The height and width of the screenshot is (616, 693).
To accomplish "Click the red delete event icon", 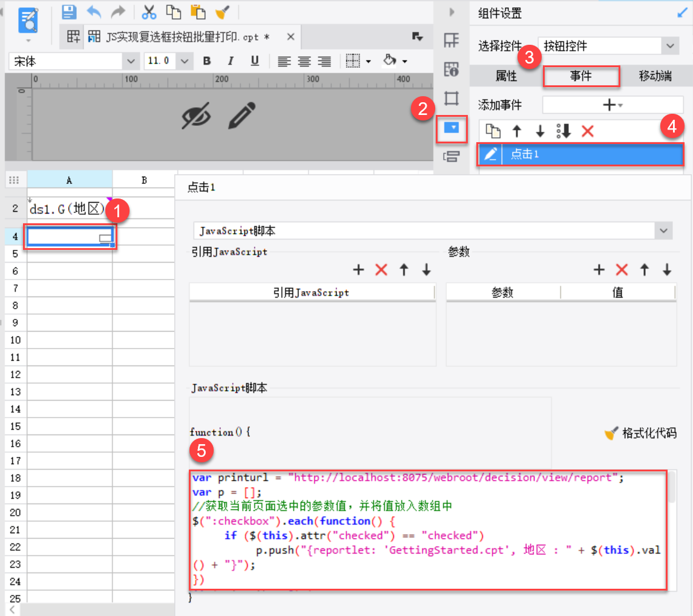I will click(587, 131).
